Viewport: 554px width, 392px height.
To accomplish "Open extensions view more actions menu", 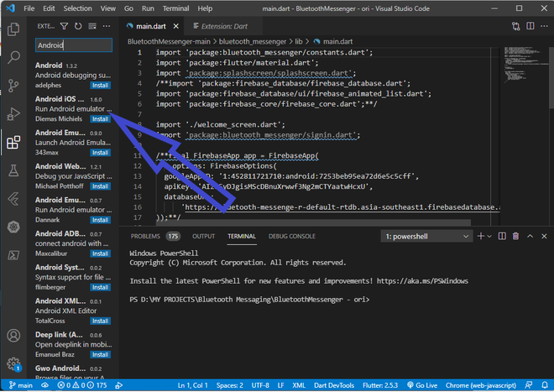I will [107, 26].
